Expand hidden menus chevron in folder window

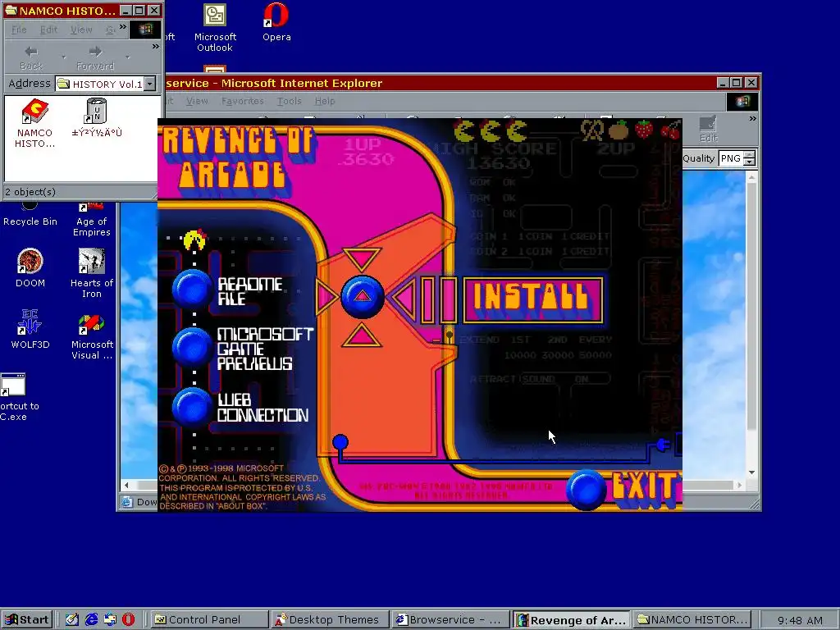(123, 27)
